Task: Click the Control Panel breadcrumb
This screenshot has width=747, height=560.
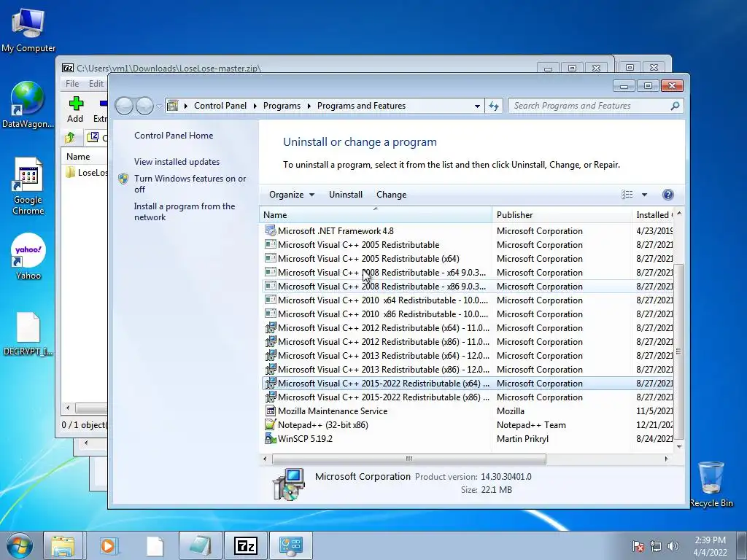Action: click(220, 106)
